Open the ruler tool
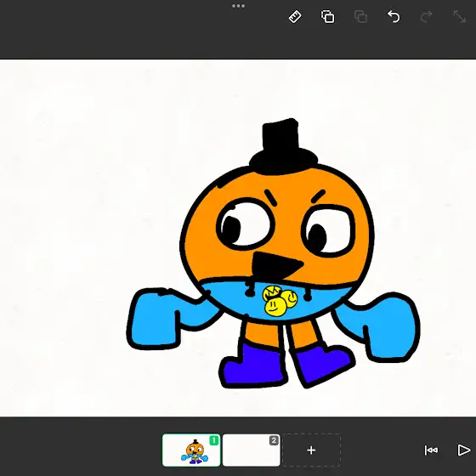The image size is (476, 476). coord(295,17)
